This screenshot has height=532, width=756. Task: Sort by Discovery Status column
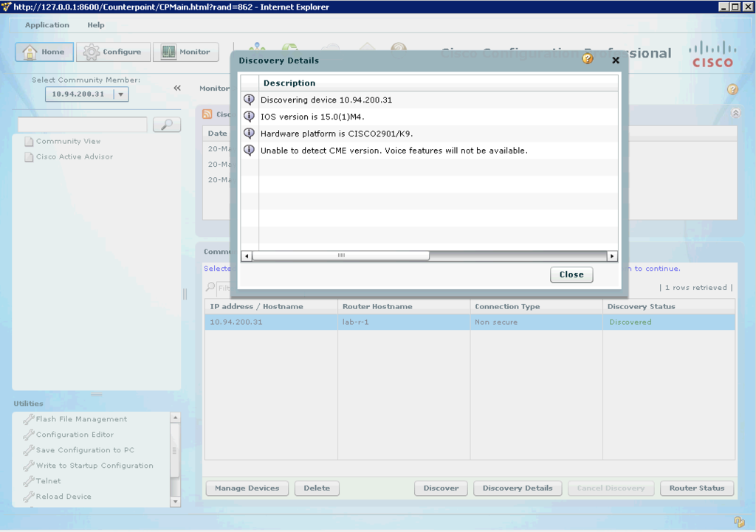pos(669,306)
